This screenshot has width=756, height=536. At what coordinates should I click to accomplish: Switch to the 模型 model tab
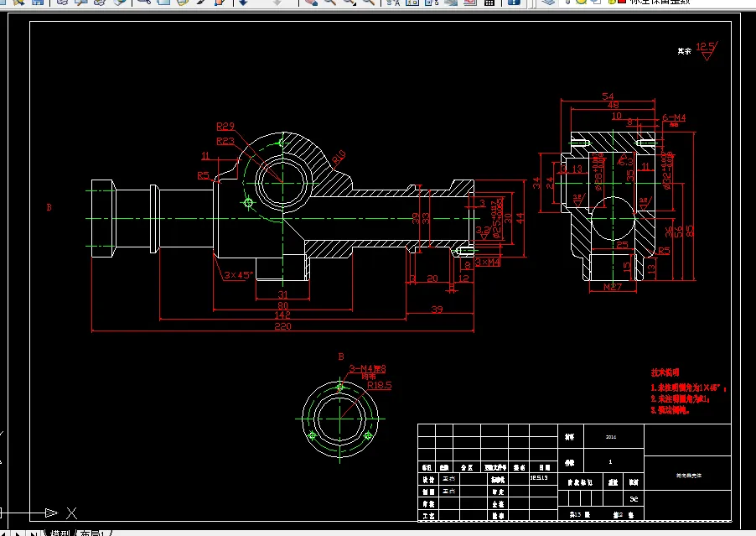[x=60, y=533]
